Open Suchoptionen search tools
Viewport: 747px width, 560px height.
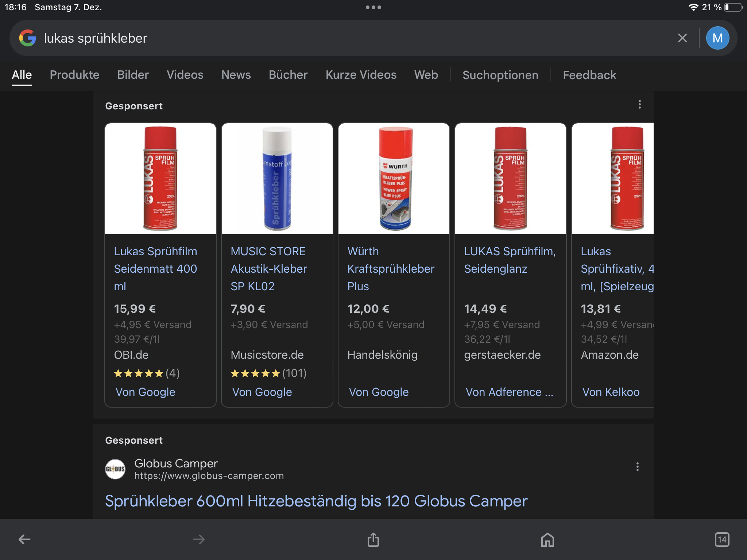tap(500, 75)
